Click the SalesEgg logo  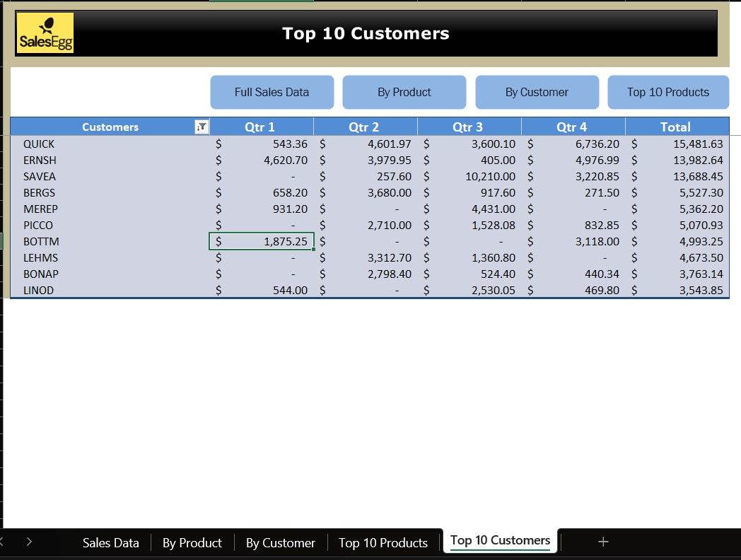[45, 34]
